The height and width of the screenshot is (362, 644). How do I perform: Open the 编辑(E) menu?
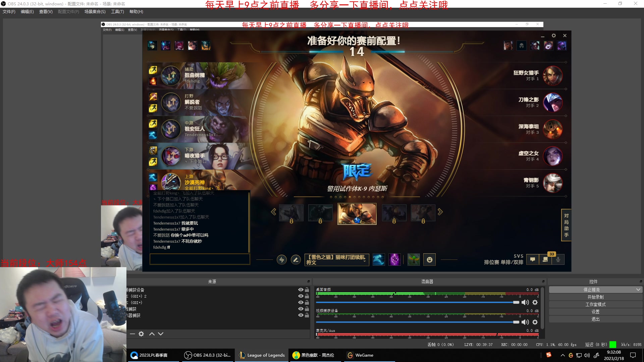point(27,12)
